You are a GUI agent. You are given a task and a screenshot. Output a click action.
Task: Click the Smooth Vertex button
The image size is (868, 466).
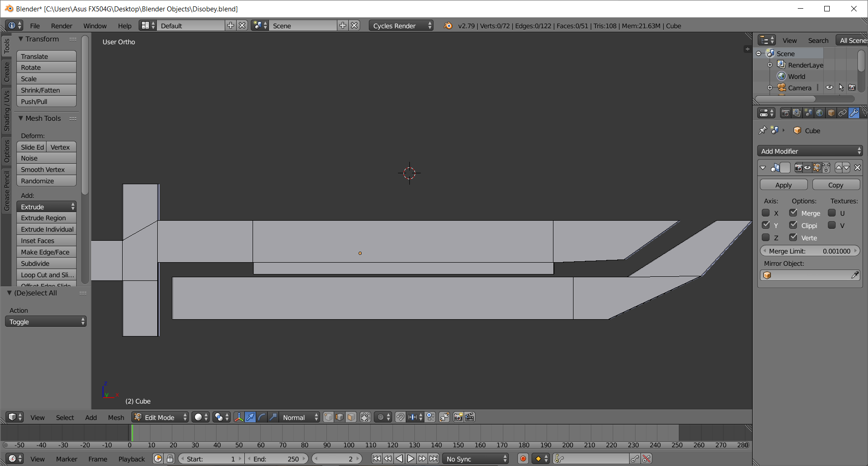(x=46, y=170)
